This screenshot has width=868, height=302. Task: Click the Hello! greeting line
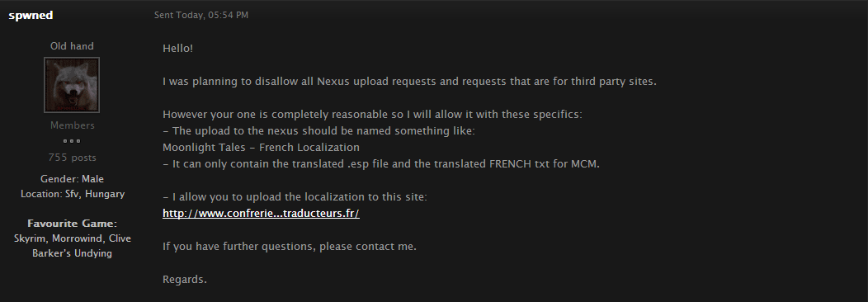point(177,48)
